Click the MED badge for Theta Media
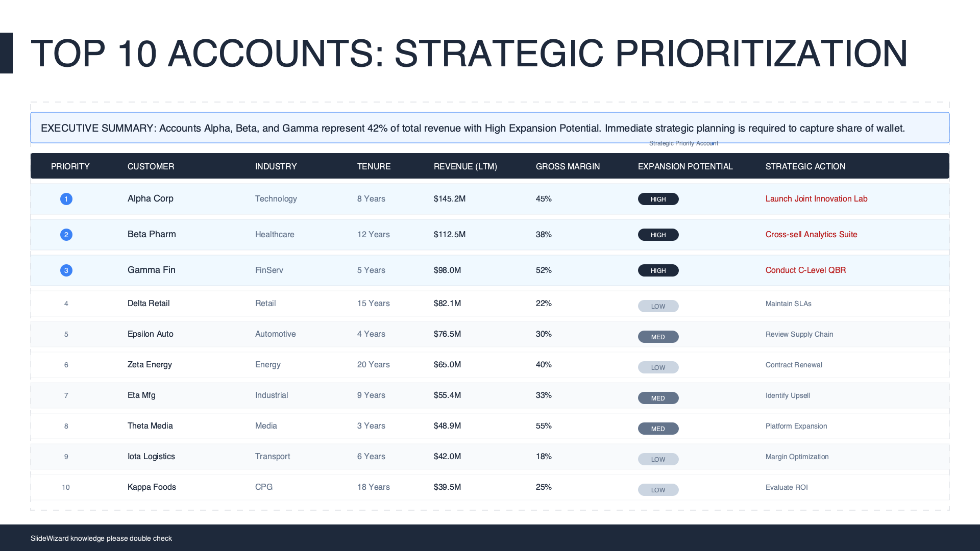 [658, 429]
